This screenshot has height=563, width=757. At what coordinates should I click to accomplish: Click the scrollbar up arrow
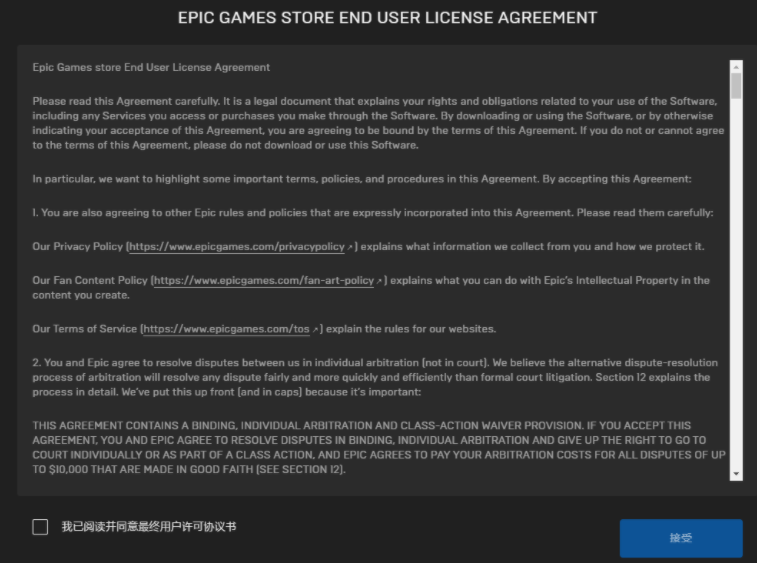pyautogui.click(x=736, y=67)
